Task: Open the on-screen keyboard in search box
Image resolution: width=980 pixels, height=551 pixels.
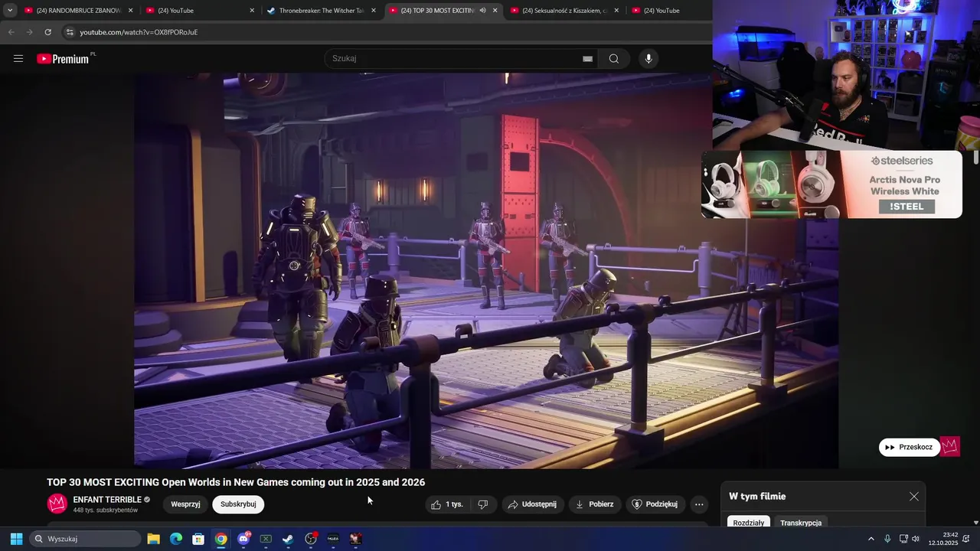Action: point(587,59)
